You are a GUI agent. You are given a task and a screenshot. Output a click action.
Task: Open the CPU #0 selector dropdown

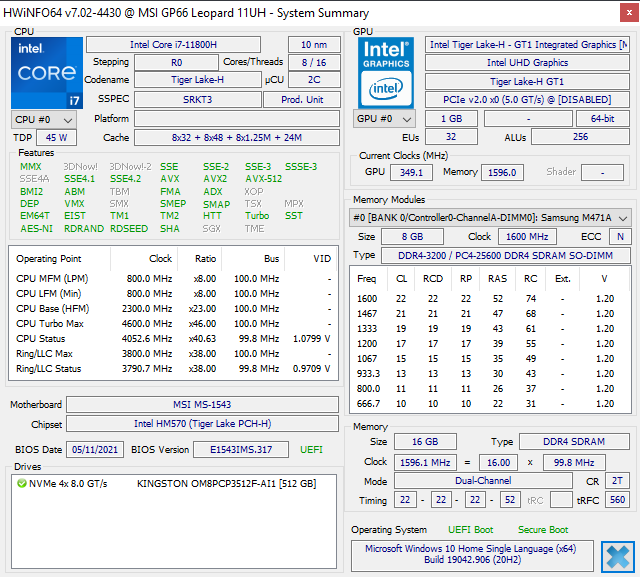coord(42,119)
